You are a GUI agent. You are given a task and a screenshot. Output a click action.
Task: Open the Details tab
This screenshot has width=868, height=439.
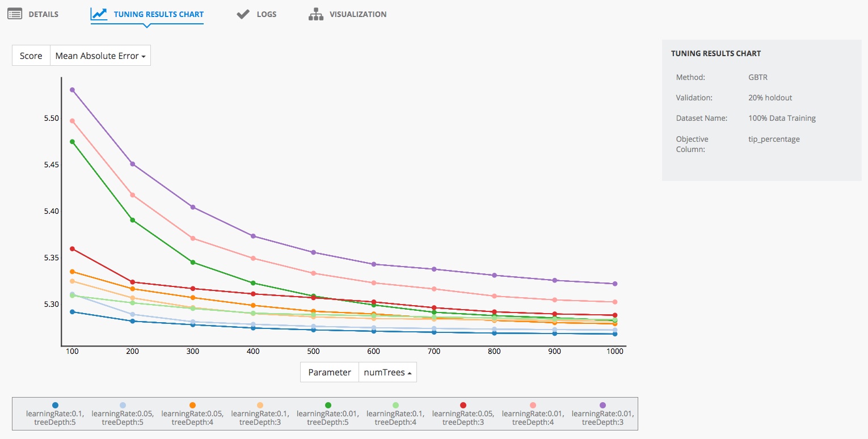(43, 14)
